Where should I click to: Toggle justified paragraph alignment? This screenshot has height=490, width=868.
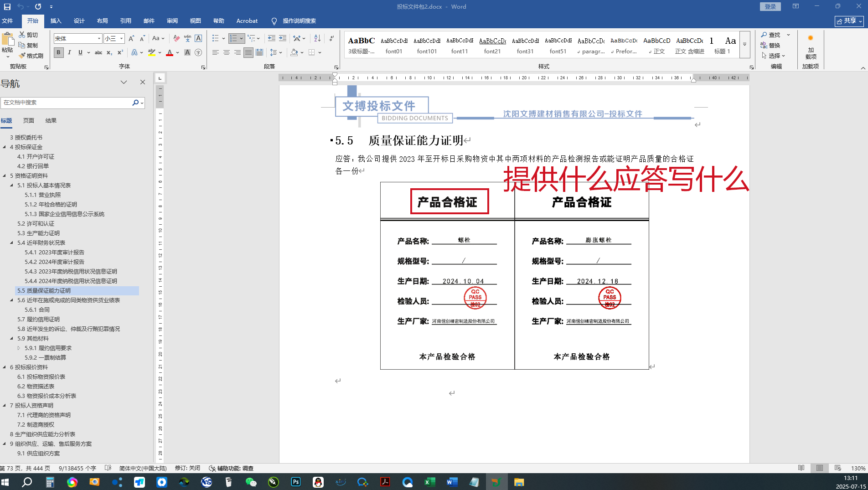tap(248, 53)
